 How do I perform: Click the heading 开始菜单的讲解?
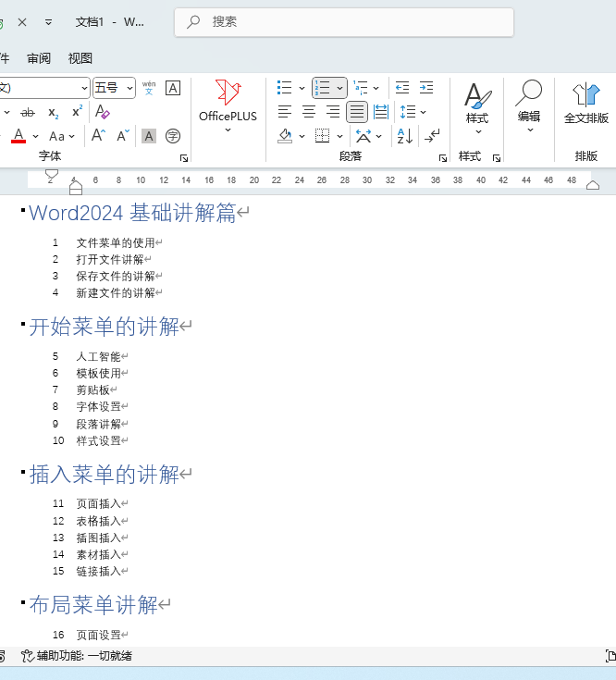tap(104, 327)
